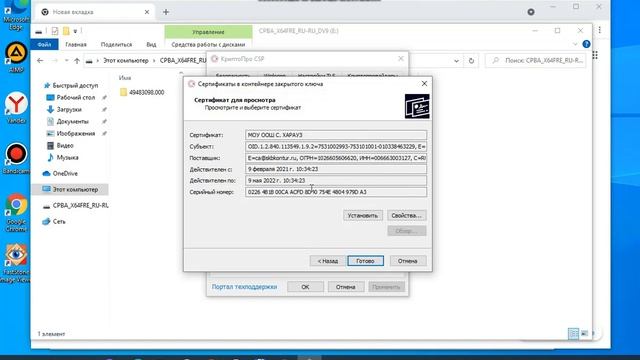This screenshot has width=640, height=360.
Task: Click the Серийный номер field
Action: (x=336, y=192)
